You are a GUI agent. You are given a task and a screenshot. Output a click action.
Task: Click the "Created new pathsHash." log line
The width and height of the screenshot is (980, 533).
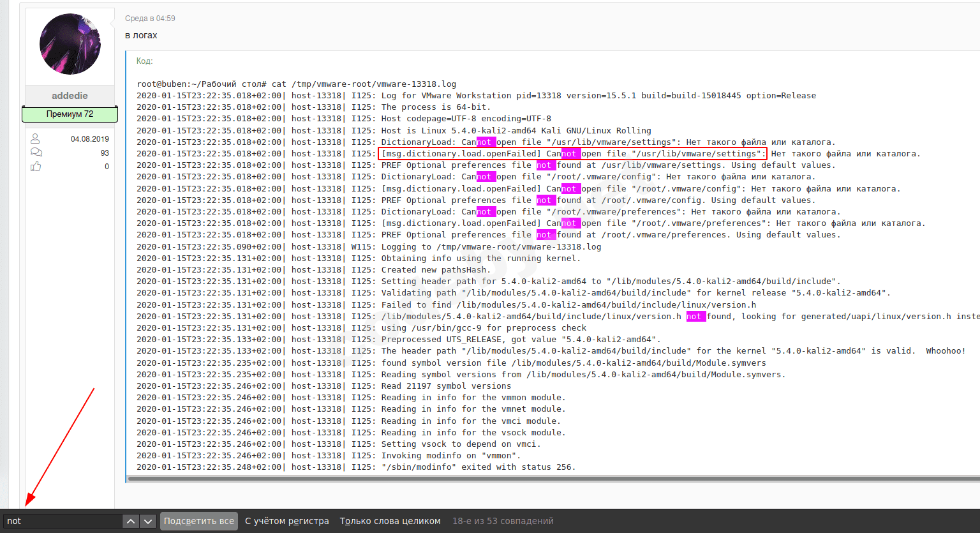pos(314,270)
